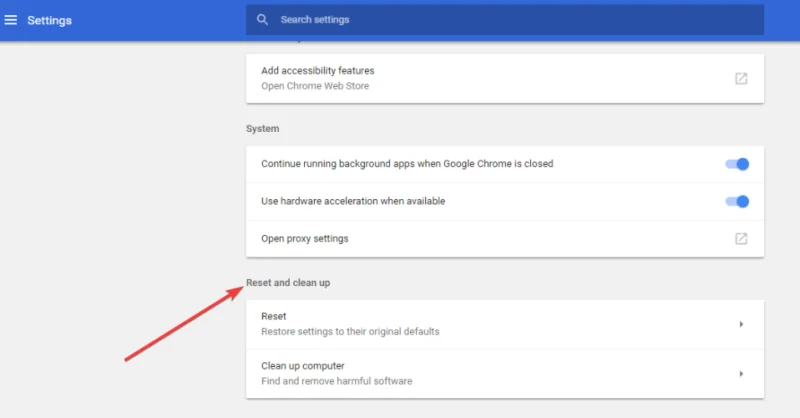Click the 'Reset and clean up' heading
Screen dimensions: 800x418
[288, 283]
